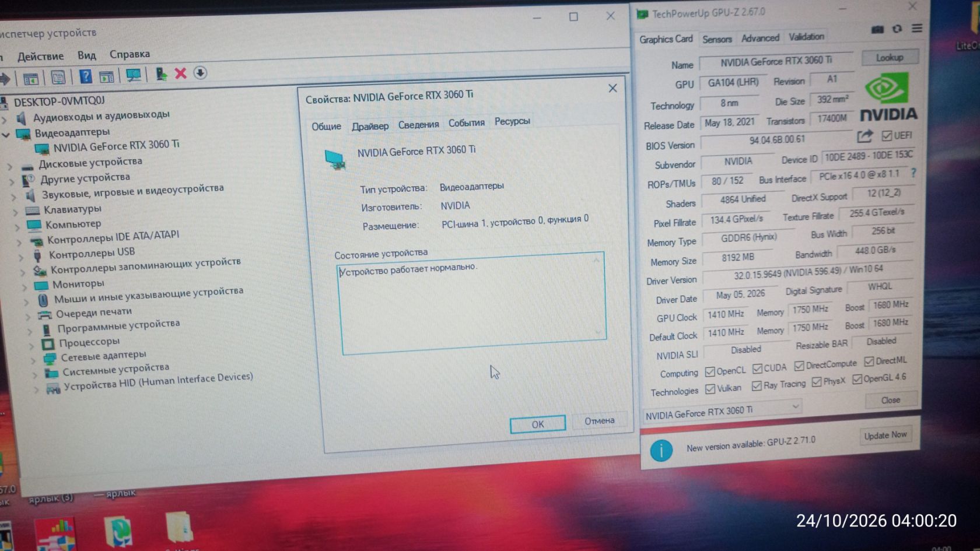Expand the Клавиатуры node
Viewport: 980px width, 551px height.
[15, 212]
